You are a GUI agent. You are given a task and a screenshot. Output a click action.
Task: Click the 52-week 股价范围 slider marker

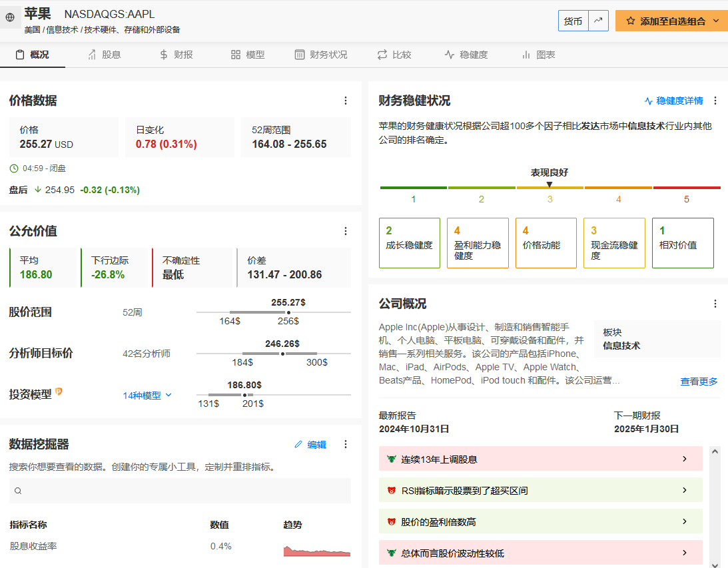pos(288,312)
